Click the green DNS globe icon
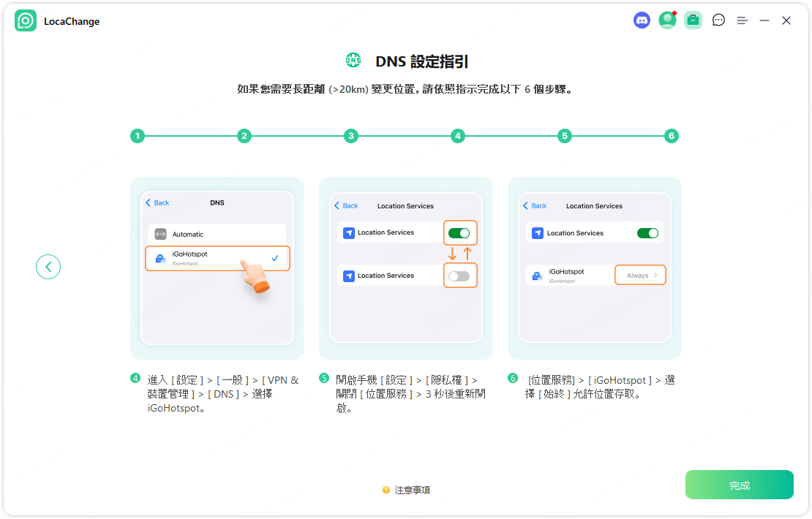The width and height of the screenshot is (812, 519). 353,61
